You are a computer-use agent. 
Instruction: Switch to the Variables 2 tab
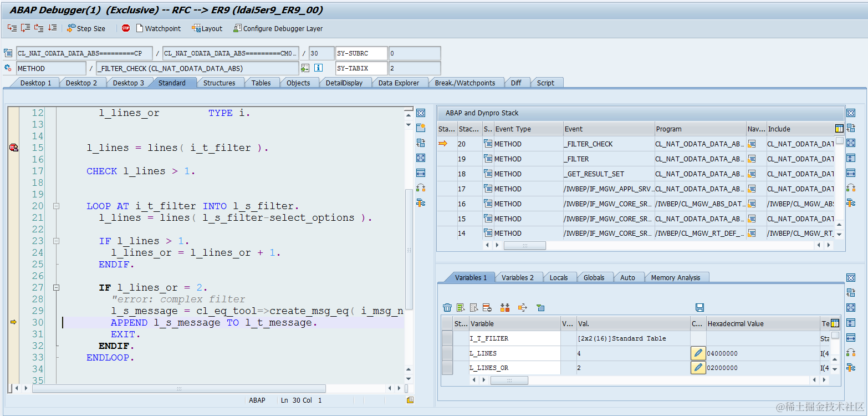tap(518, 277)
